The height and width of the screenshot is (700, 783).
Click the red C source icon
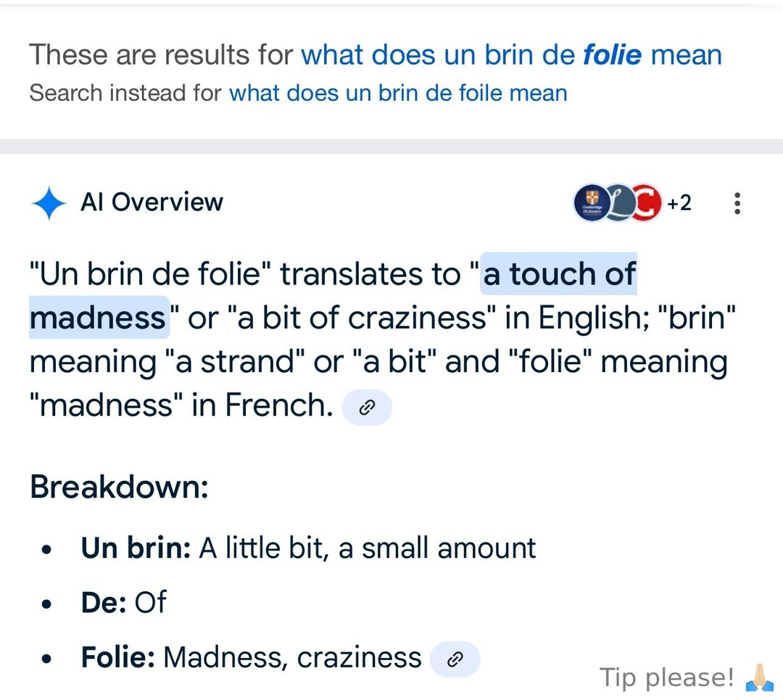pyautogui.click(x=645, y=203)
